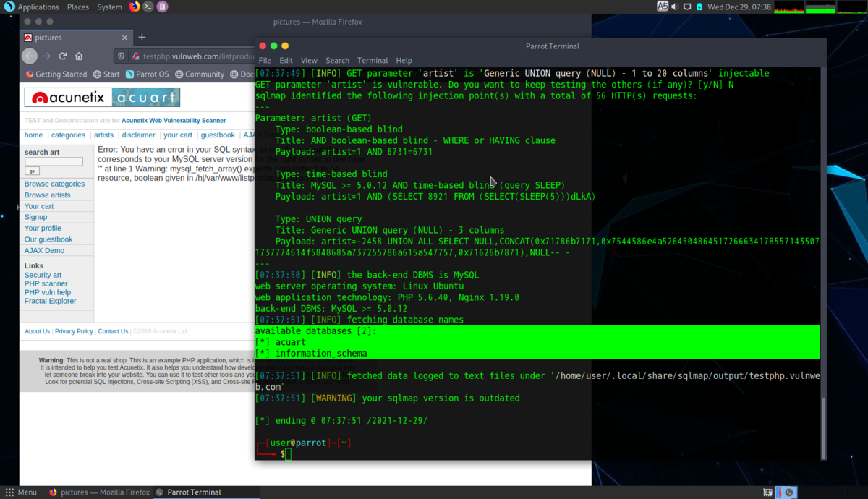Open the PHP vuln help link
This screenshot has height=499, width=868.
pyautogui.click(x=48, y=293)
